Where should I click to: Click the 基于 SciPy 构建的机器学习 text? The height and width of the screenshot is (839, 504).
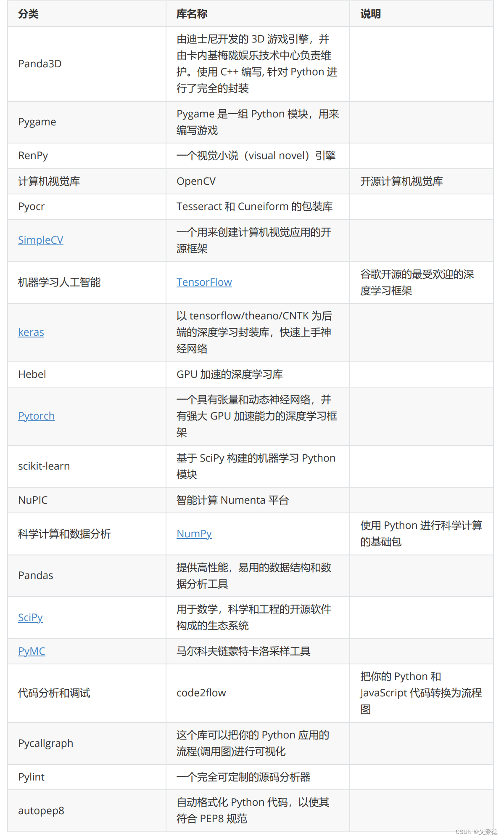click(x=256, y=466)
